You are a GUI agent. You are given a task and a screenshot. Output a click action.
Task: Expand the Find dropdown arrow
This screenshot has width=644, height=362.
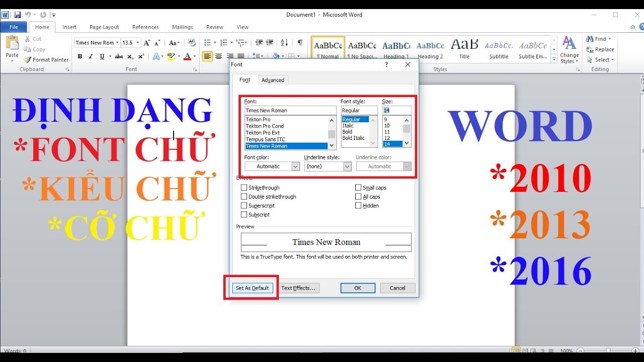(609, 39)
